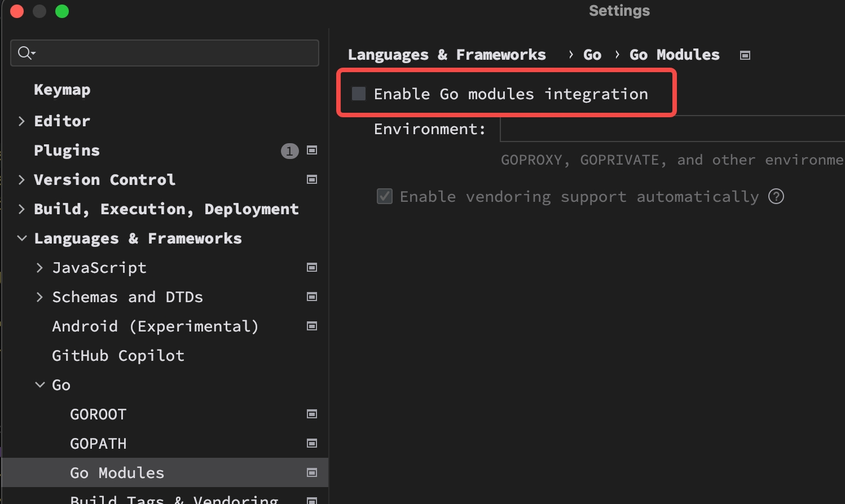Open GitHub Copilot settings
The width and height of the screenshot is (845, 504).
coord(118,355)
